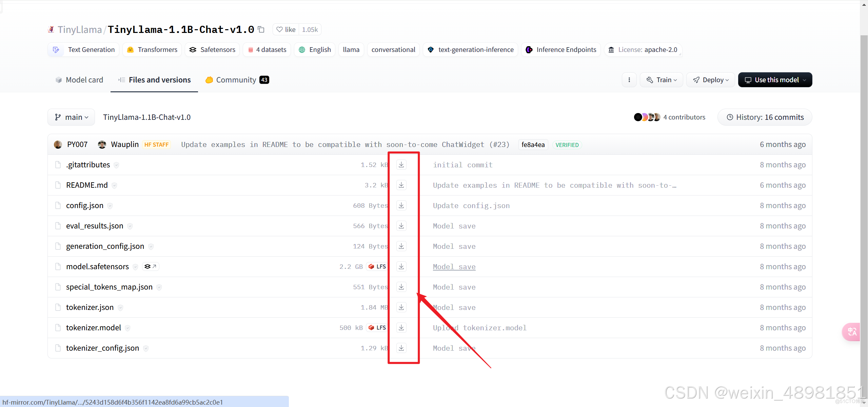The height and width of the screenshot is (407, 868).
Task: Click the model.safetensors Model save link
Action: click(x=454, y=266)
